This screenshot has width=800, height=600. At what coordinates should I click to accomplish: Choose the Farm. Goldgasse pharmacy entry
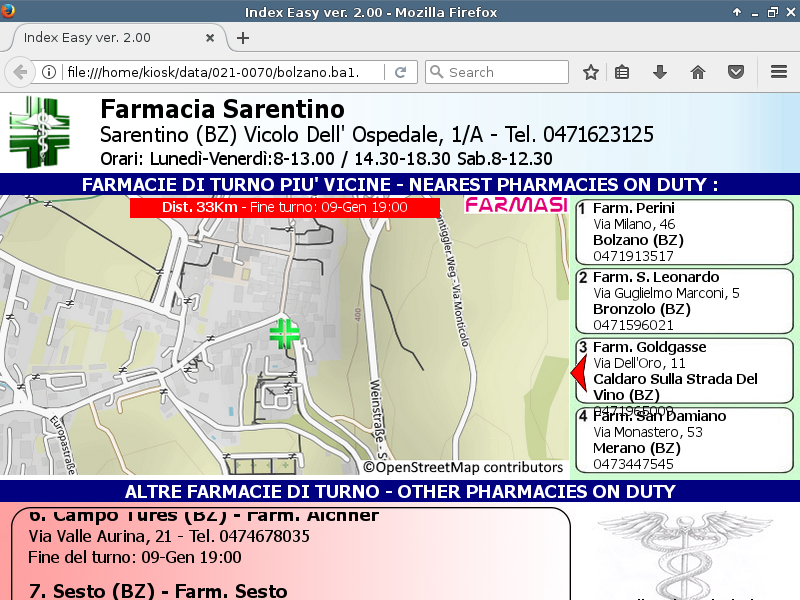(684, 371)
